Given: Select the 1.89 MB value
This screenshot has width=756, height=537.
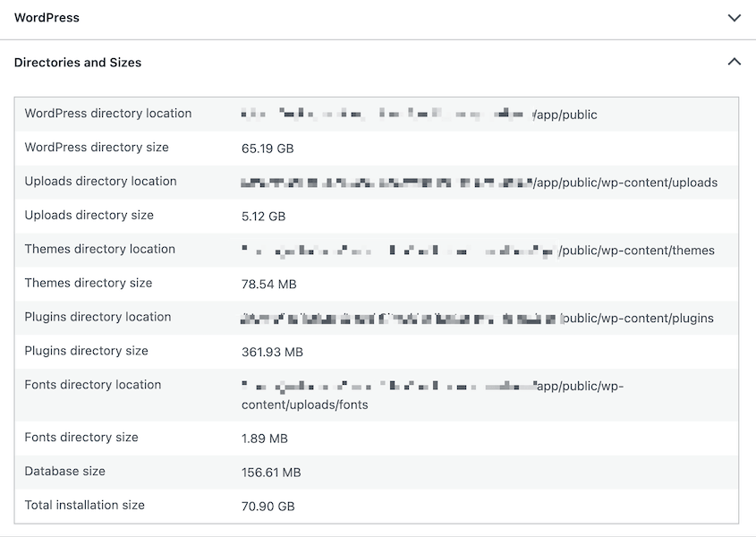Looking at the screenshot, I should 265,439.
